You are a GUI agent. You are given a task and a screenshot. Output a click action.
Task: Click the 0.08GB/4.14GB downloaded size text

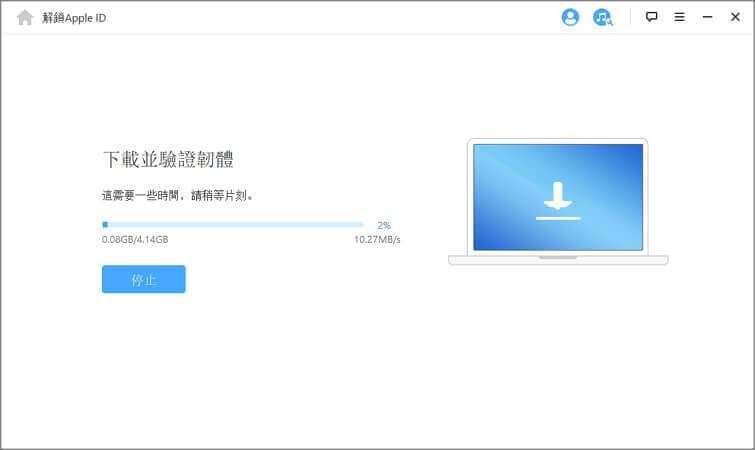135,240
